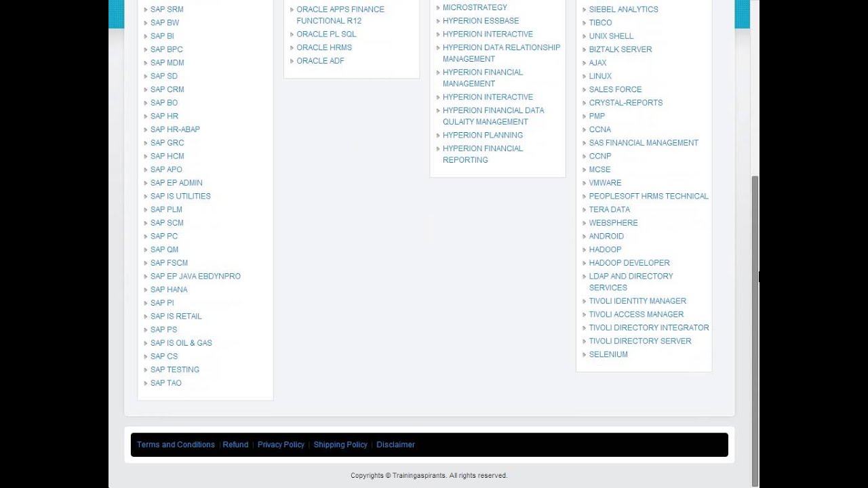Open SAP IS OIL & GAS link

pos(181,343)
